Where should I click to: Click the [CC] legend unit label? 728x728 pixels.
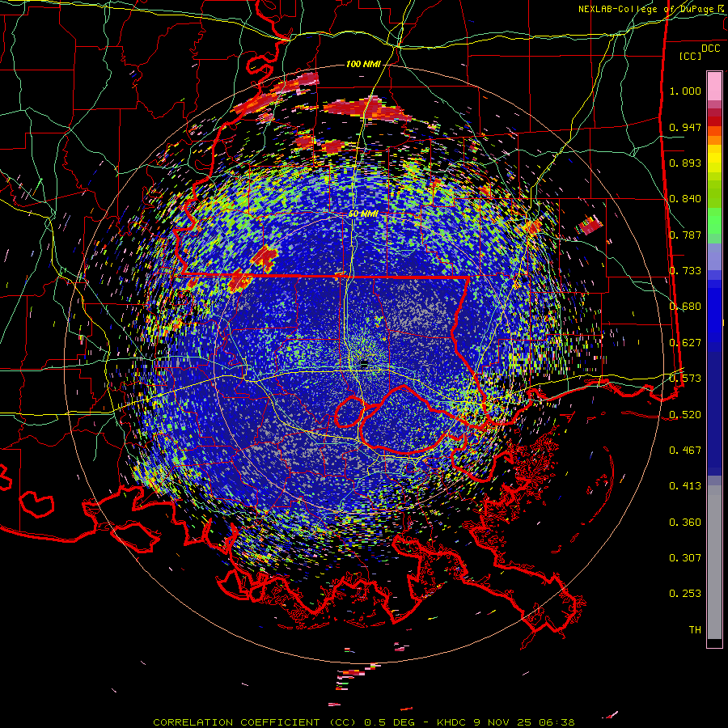point(691,56)
